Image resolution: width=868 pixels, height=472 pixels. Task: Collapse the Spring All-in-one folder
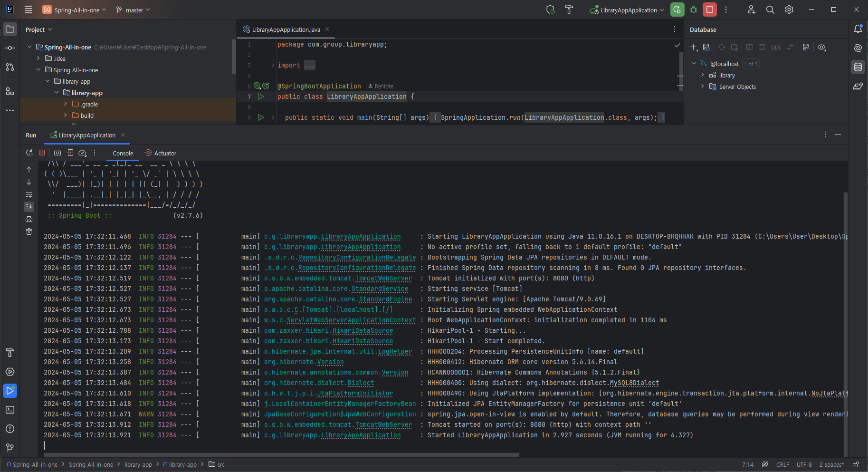38,70
